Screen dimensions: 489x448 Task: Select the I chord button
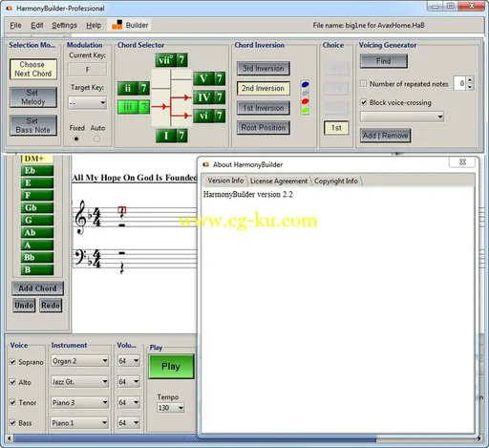tap(165, 136)
